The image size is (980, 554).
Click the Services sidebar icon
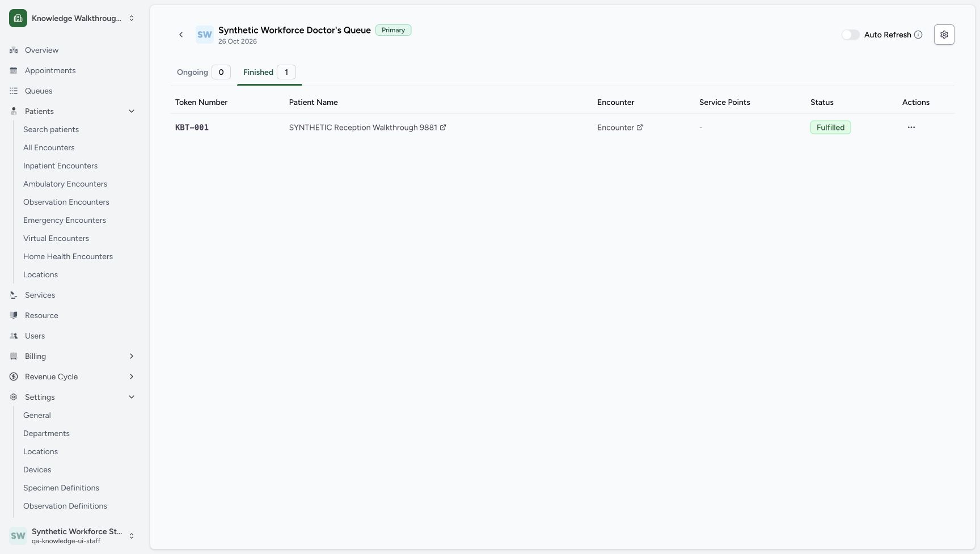14,295
